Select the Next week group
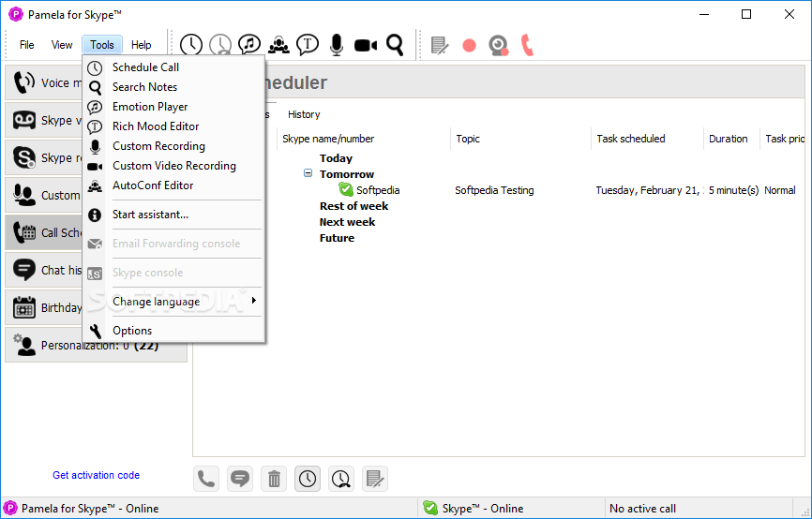 347,222
